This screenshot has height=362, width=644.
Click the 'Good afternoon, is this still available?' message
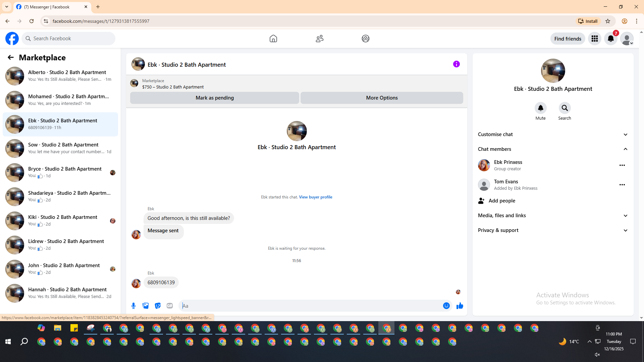click(x=189, y=218)
